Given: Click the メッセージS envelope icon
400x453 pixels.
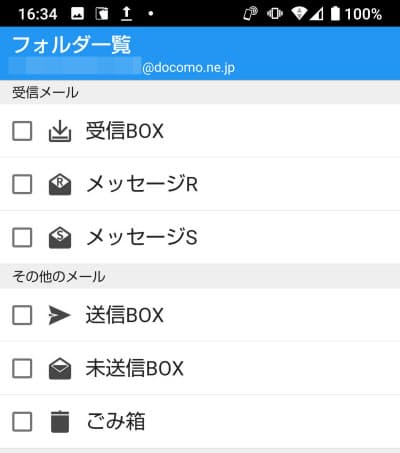Looking at the screenshot, I should (60, 238).
